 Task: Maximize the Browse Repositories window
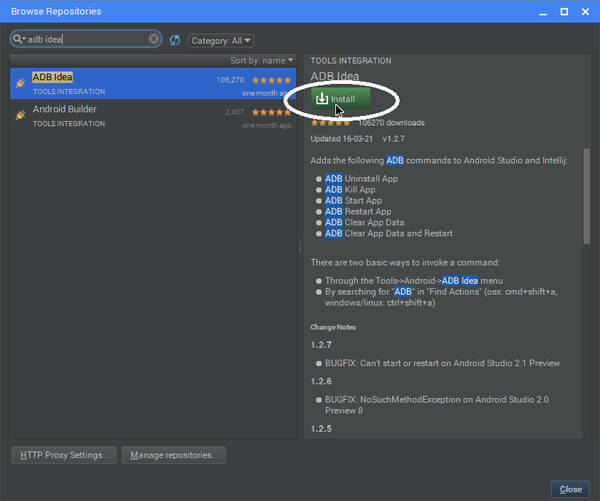(564, 12)
